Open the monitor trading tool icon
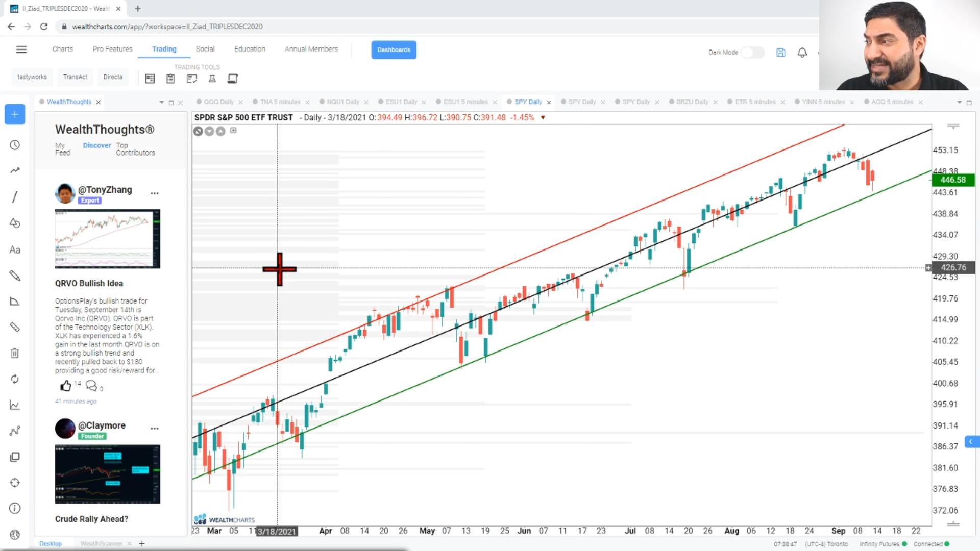 click(233, 79)
